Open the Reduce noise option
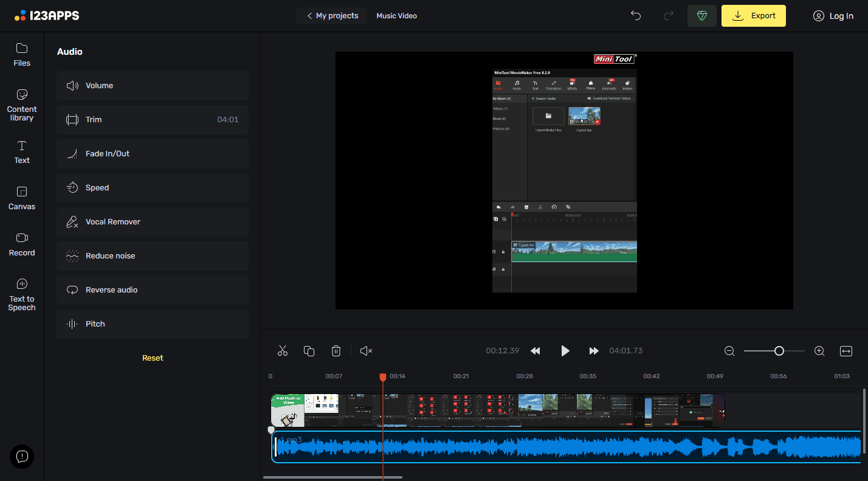This screenshot has height=481, width=868. coord(153,256)
